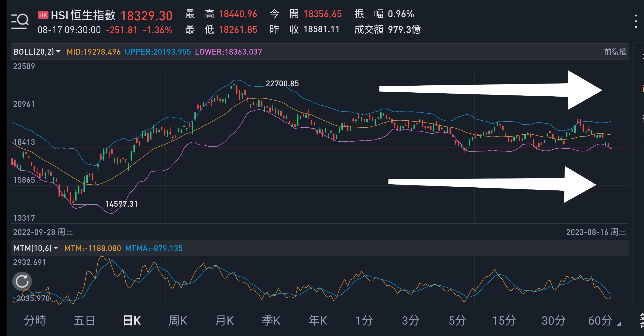
Task: Tap the 2932.691 MTM axis label
Action: pyautogui.click(x=30, y=262)
